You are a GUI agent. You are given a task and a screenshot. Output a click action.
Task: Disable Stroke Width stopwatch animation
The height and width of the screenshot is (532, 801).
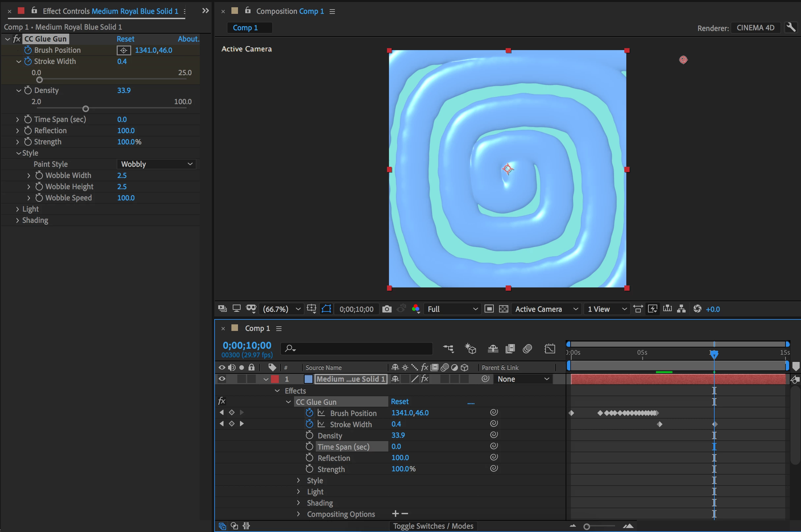(28, 61)
